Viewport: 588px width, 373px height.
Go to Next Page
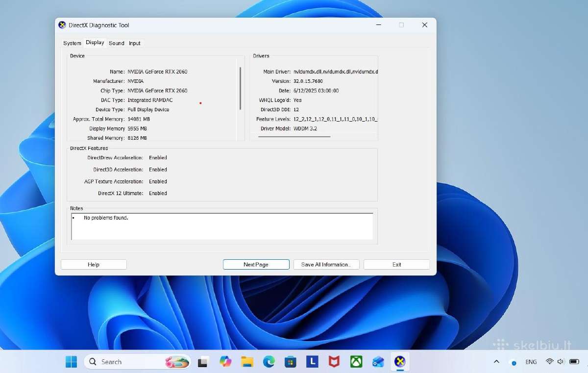pos(256,264)
